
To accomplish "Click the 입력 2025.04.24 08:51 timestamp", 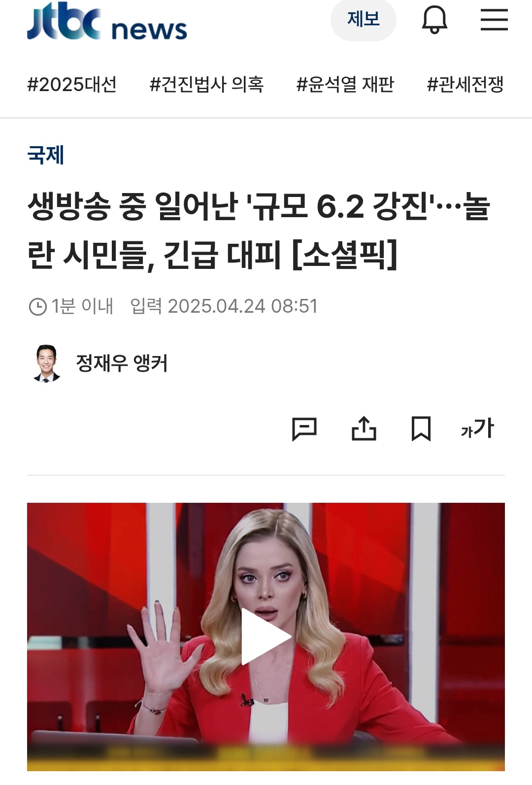I will click(224, 306).
